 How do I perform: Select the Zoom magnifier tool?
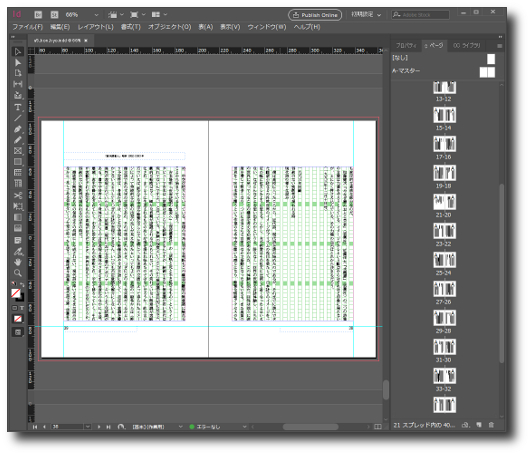(18, 273)
